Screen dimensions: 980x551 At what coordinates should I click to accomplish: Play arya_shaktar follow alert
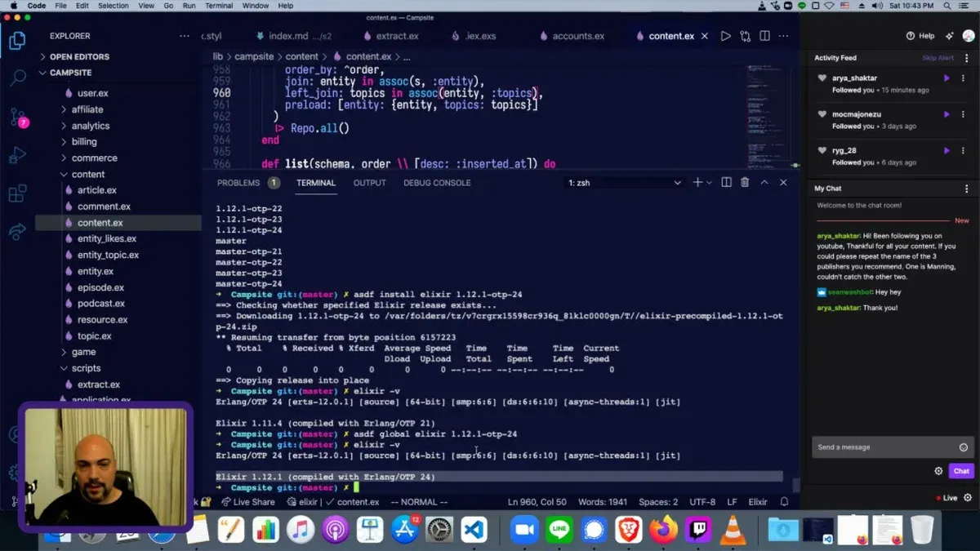point(947,78)
